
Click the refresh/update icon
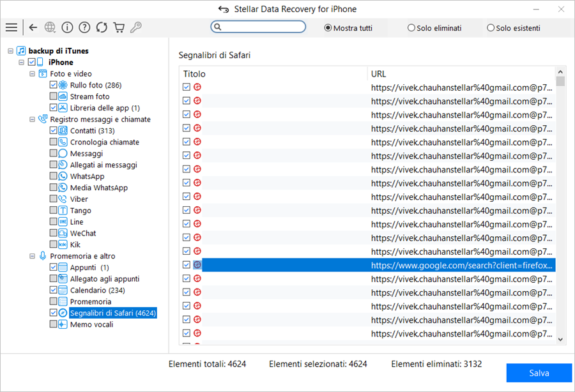coord(102,27)
